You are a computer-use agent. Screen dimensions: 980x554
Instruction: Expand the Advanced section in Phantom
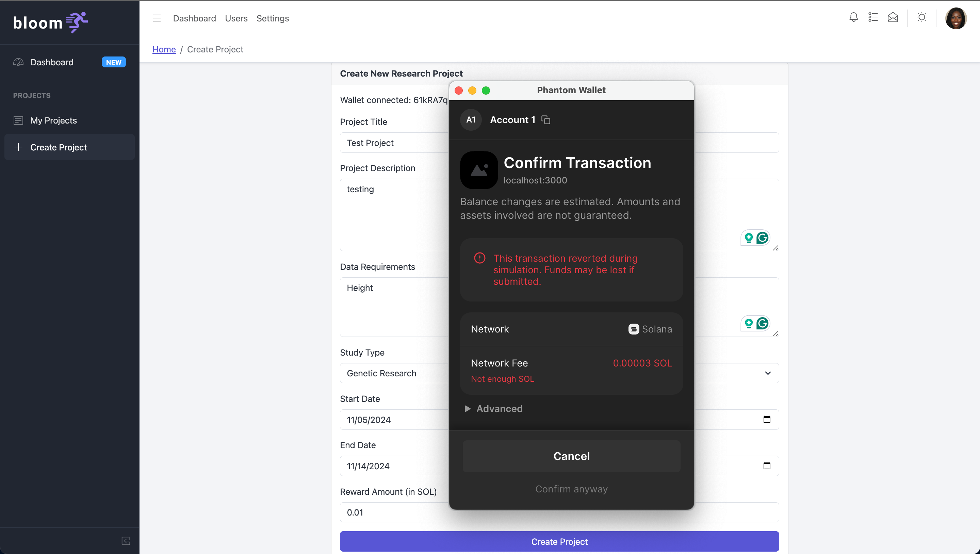(x=494, y=409)
